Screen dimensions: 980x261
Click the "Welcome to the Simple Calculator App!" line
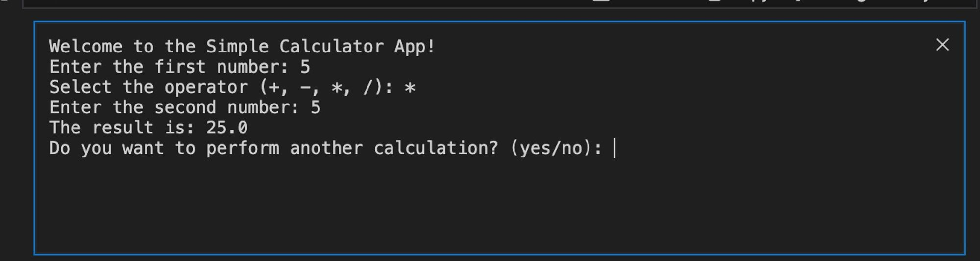[x=242, y=47]
